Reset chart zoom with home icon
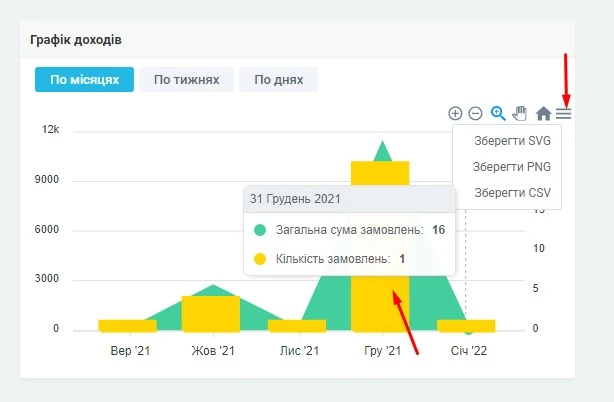614x402 pixels. [x=544, y=114]
